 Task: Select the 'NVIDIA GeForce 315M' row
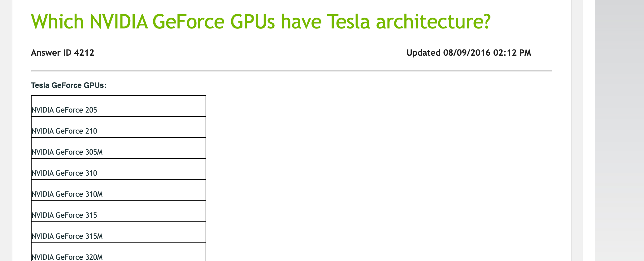click(119, 233)
